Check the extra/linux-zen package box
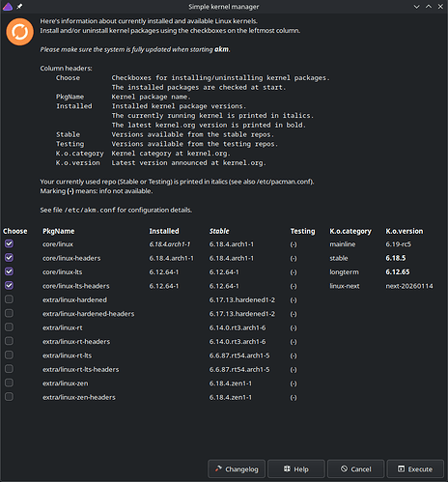 (x=9, y=383)
